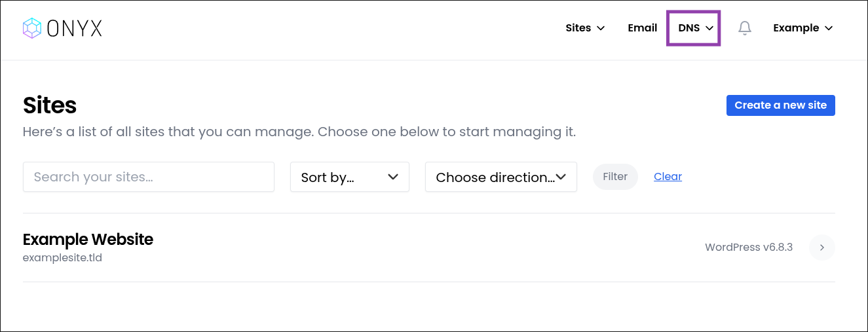Open the notifications bell
The width and height of the screenshot is (868, 332).
(x=745, y=28)
